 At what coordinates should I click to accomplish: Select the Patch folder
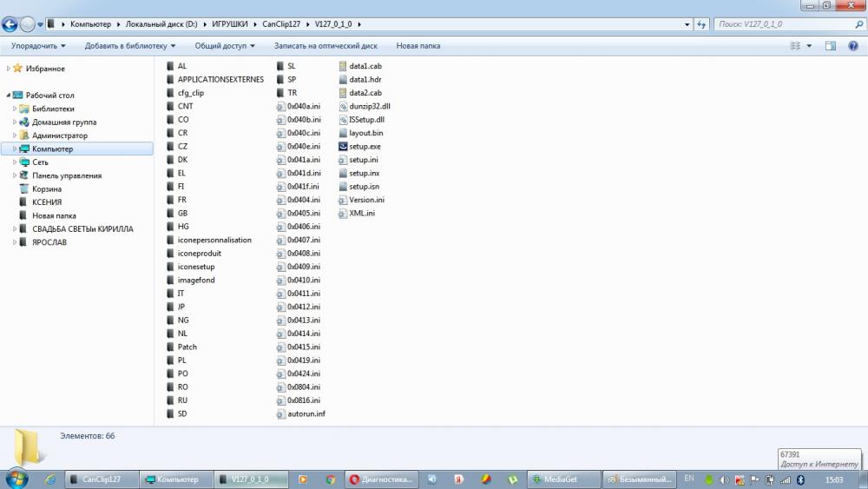181,347
